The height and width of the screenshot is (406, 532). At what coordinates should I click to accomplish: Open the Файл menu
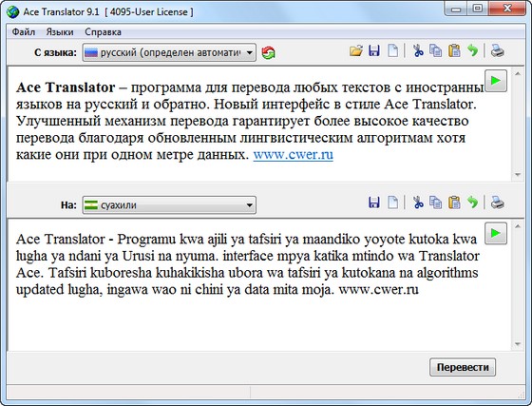coord(24,32)
